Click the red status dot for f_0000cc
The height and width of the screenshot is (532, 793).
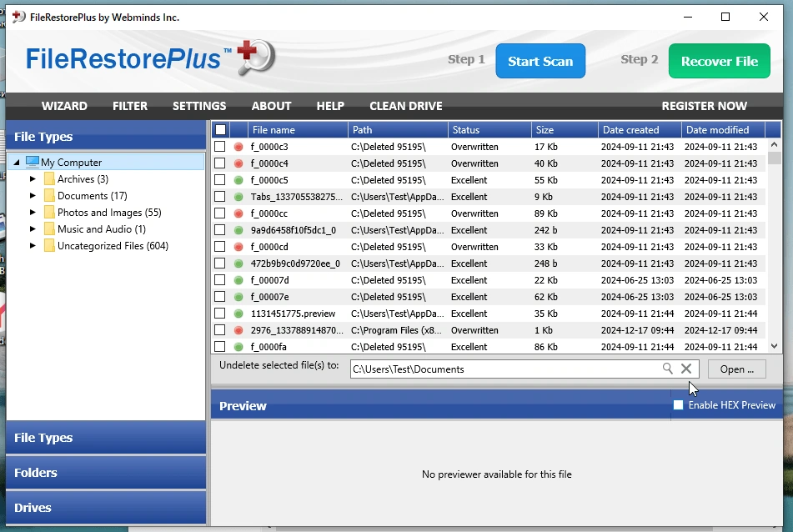point(238,213)
